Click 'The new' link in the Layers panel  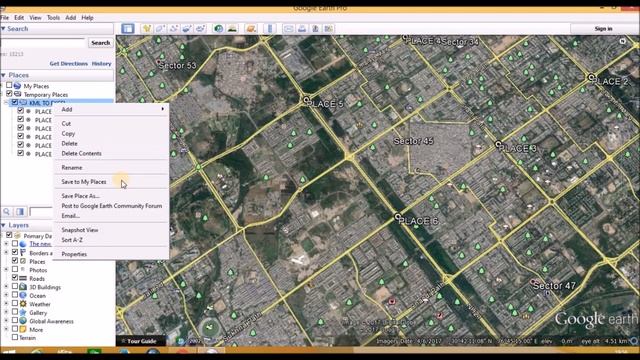pyautogui.click(x=40, y=244)
